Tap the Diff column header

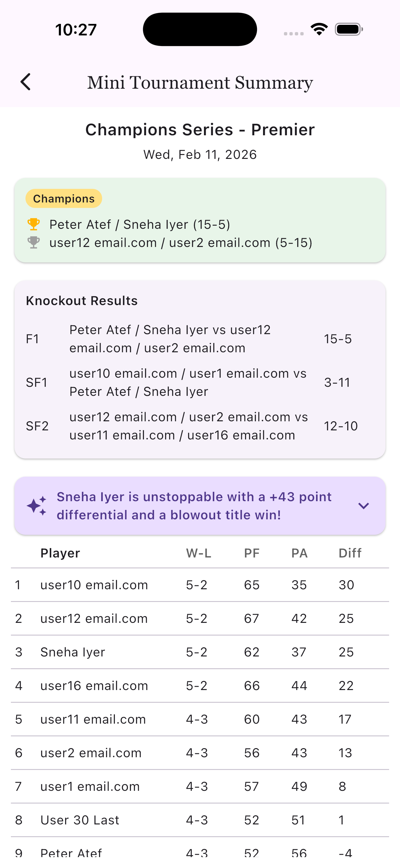click(350, 553)
